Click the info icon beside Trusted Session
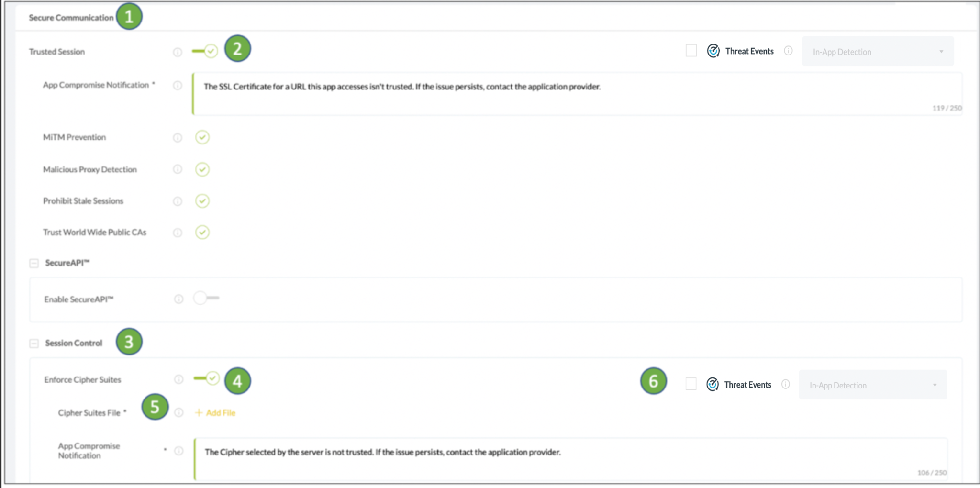The height and width of the screenshot is (488, 980). pyautogui.click(x=178, y=52)
